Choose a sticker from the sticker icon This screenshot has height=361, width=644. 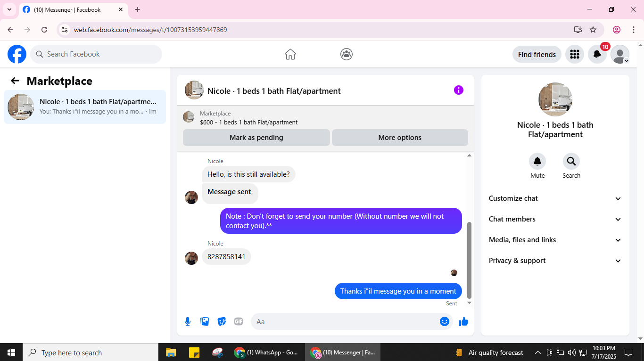[222, 321]
